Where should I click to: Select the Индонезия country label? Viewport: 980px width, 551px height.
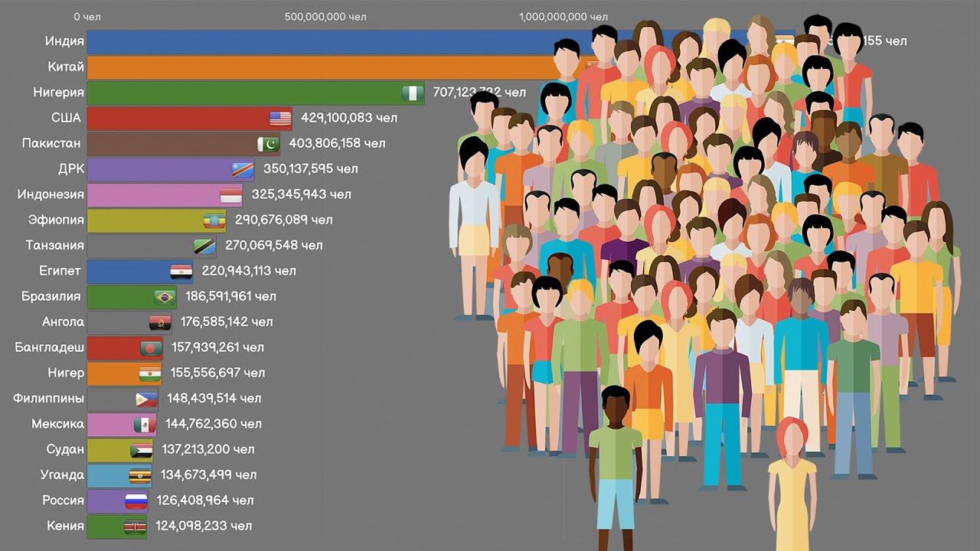coord(51,194)
